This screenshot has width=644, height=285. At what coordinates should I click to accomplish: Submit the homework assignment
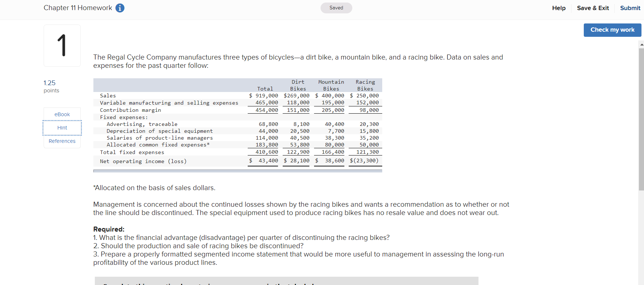[630, 8]
